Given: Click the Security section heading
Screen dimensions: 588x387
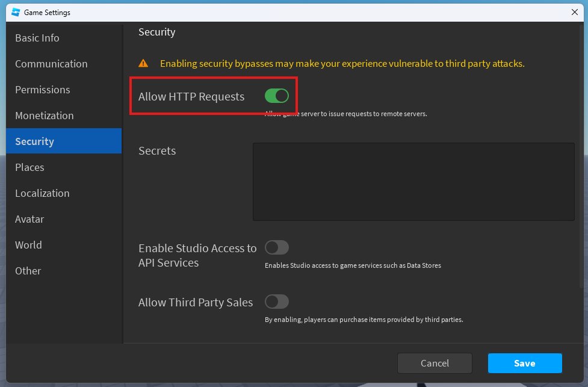Looking at the screenshot, I should [x=156, y=33].
